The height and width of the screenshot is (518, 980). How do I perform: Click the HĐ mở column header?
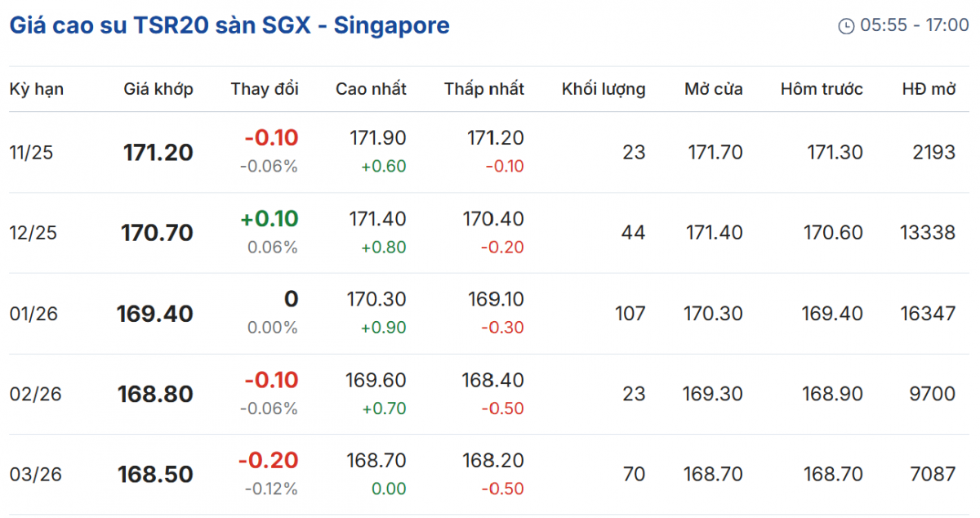(929, 89)
